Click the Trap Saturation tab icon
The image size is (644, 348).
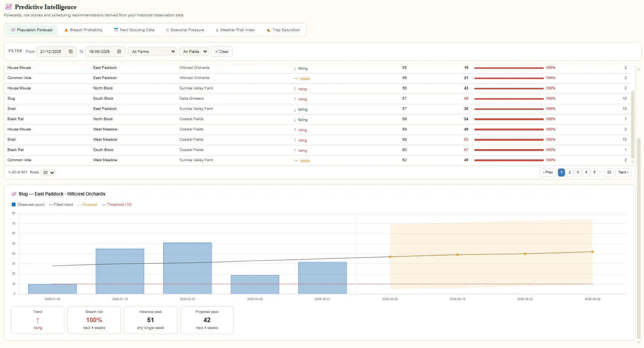(268, 30)
